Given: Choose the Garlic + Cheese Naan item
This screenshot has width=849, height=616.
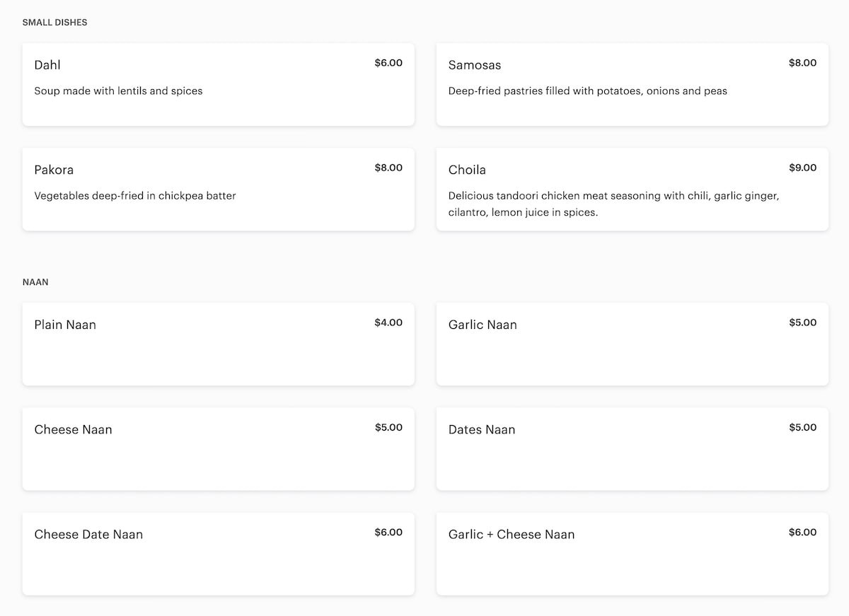Looking at the screenshot, I should [632, 554].
